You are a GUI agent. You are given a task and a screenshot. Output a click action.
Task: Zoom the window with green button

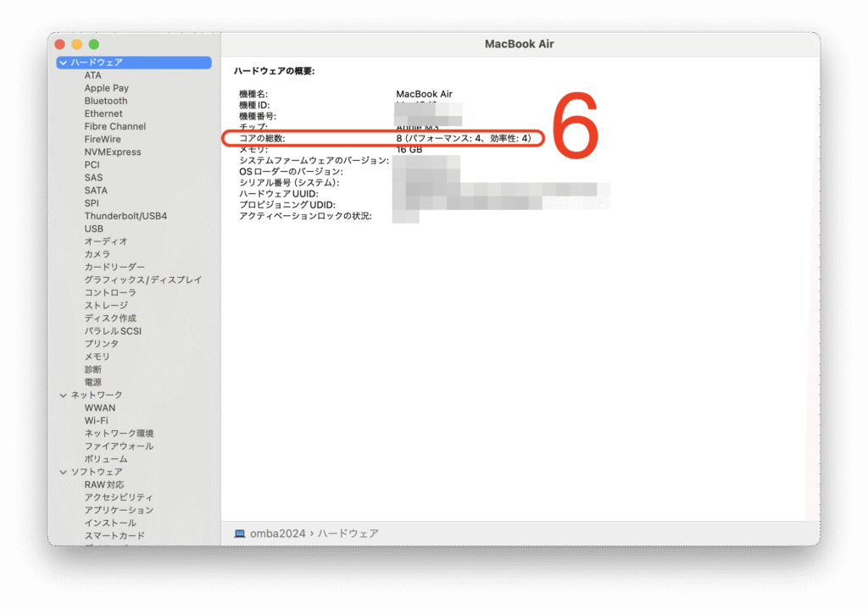[94, 44]
